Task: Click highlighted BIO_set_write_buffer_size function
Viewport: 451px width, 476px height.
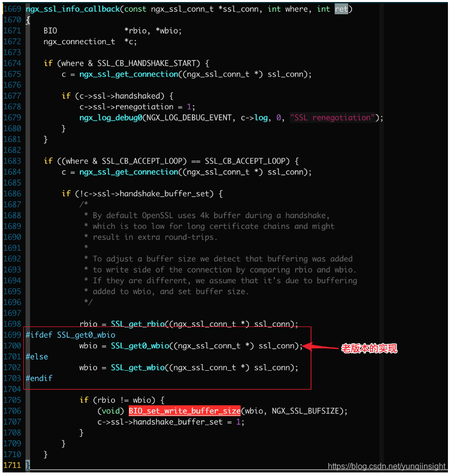Action: tap(184, 411)
